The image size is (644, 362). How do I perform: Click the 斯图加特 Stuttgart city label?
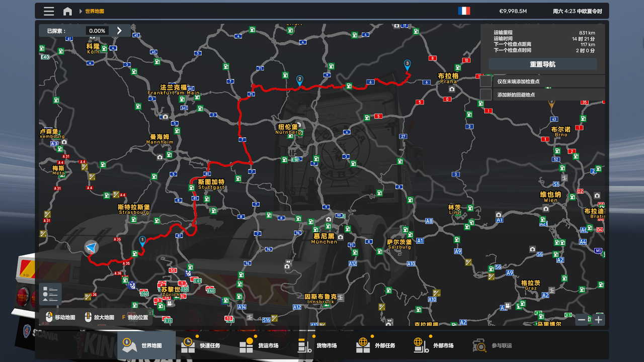pos(211,184)
